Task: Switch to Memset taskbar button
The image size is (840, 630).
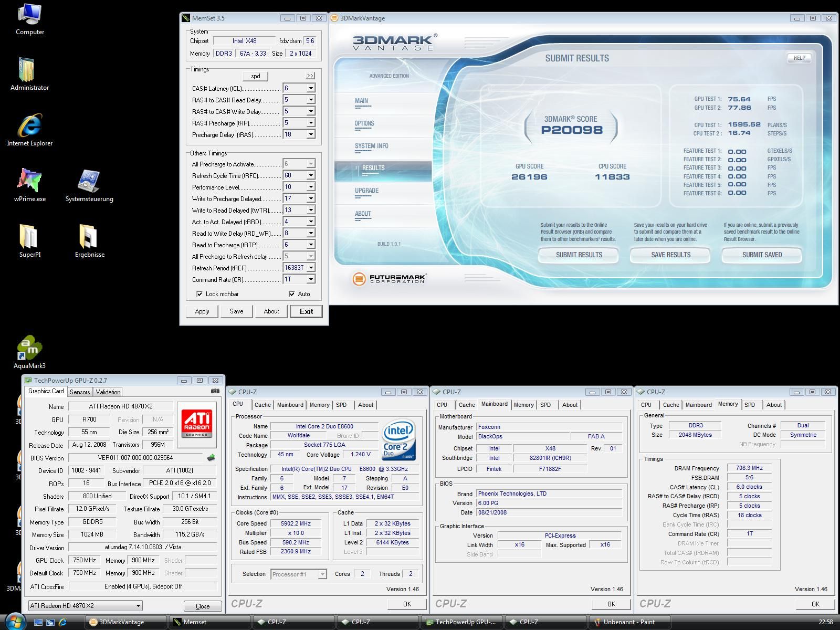Action: pyautogui.click(x=209, y=622)
